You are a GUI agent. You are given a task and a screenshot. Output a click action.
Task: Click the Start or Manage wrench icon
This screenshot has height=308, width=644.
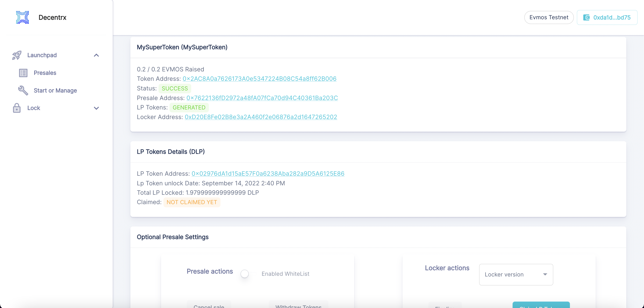coord(23,91)
